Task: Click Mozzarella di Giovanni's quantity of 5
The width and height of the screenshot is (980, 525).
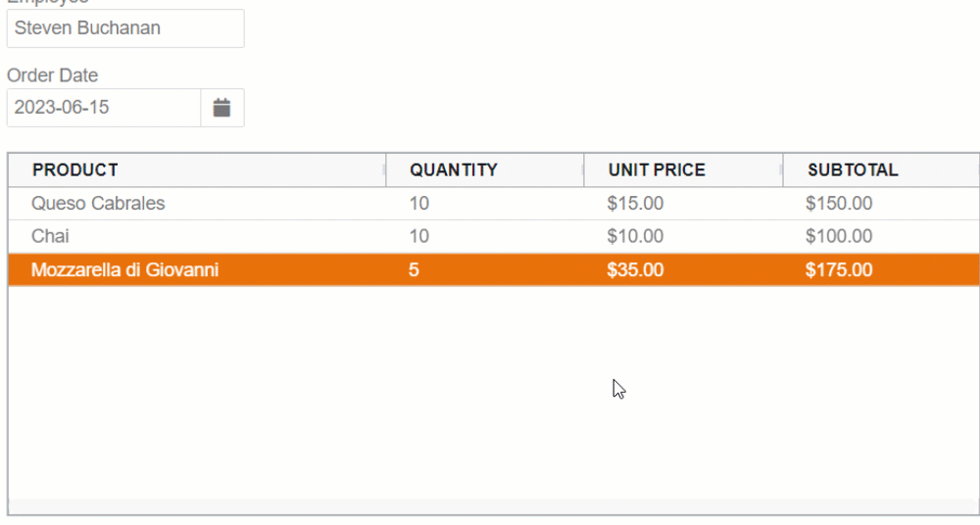Action: pos(415,270)
